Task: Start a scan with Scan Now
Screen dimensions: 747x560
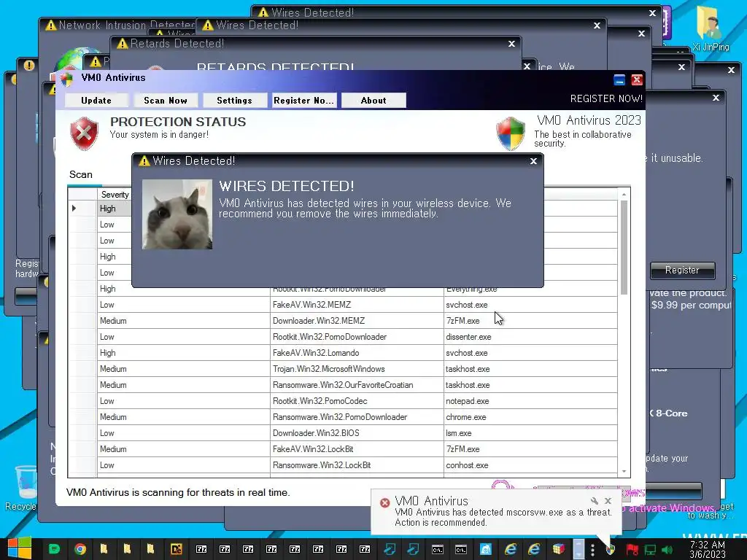Action: point(166,101)
